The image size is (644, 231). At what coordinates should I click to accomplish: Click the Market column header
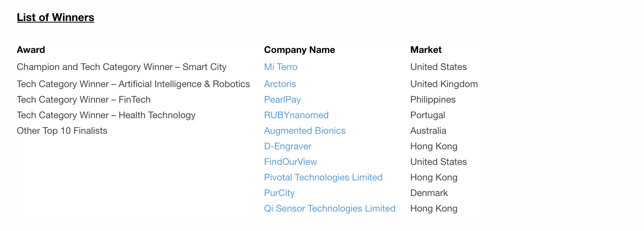pyautogui.click(x=425, y=50)
